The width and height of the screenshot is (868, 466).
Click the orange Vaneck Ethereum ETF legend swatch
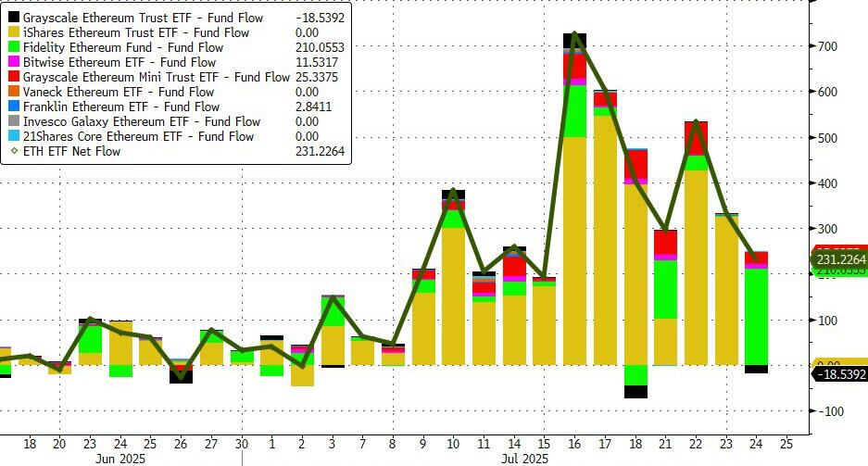click(x=13, y=92)
